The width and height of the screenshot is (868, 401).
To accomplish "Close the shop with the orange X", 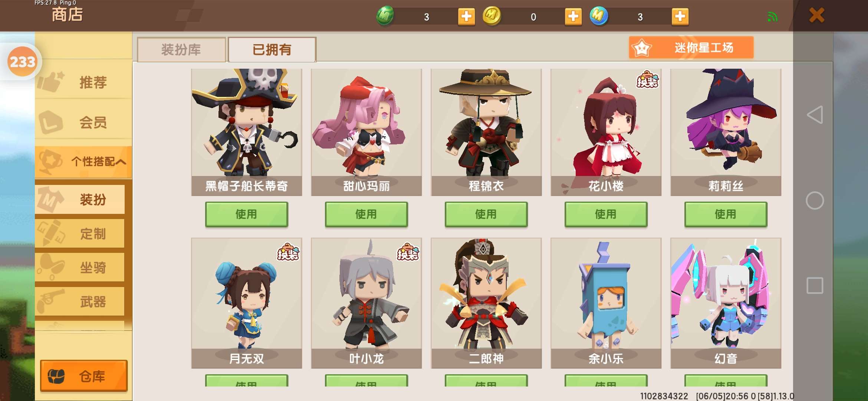I will tap(816, 16).
